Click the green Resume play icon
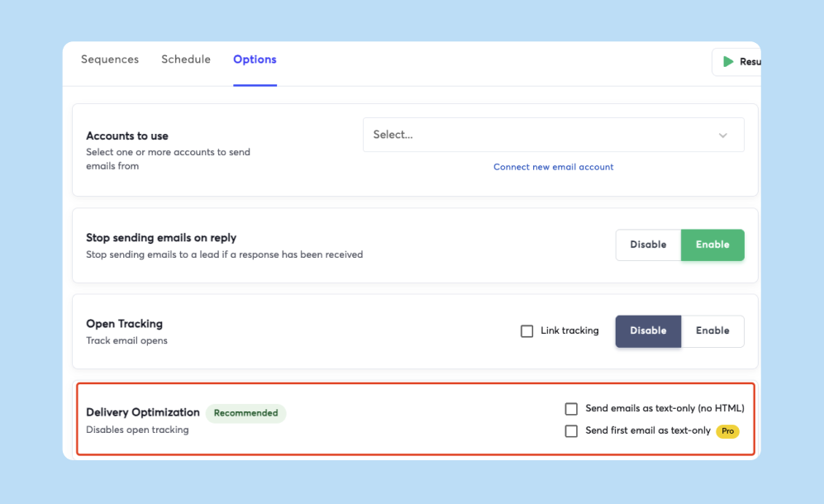This screenshot has width=824, height=504. (x=728, y=62)
